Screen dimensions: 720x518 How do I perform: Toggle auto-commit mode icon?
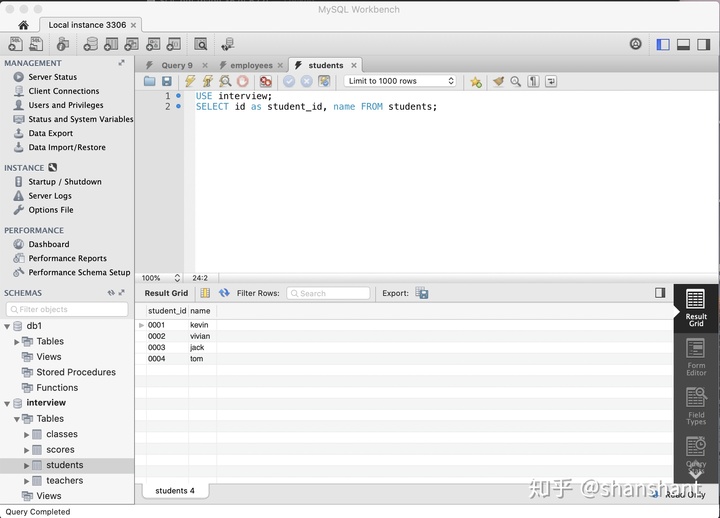[324, 81]
